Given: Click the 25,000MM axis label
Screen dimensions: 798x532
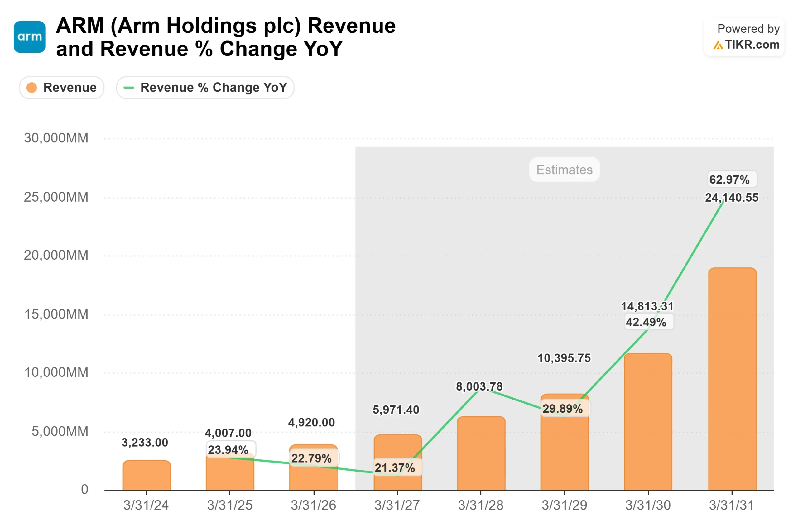Looking at the screenshot, I should coord(56,197).
